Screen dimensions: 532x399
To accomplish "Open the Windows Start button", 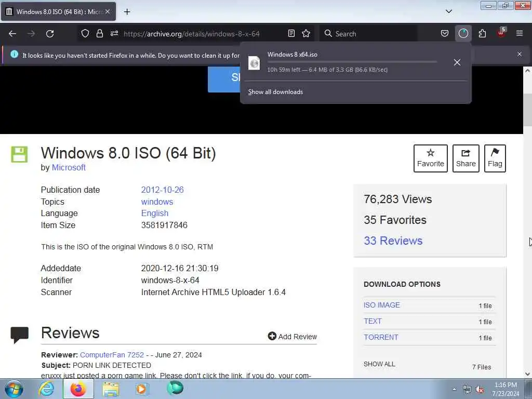I will pos(14,389).
